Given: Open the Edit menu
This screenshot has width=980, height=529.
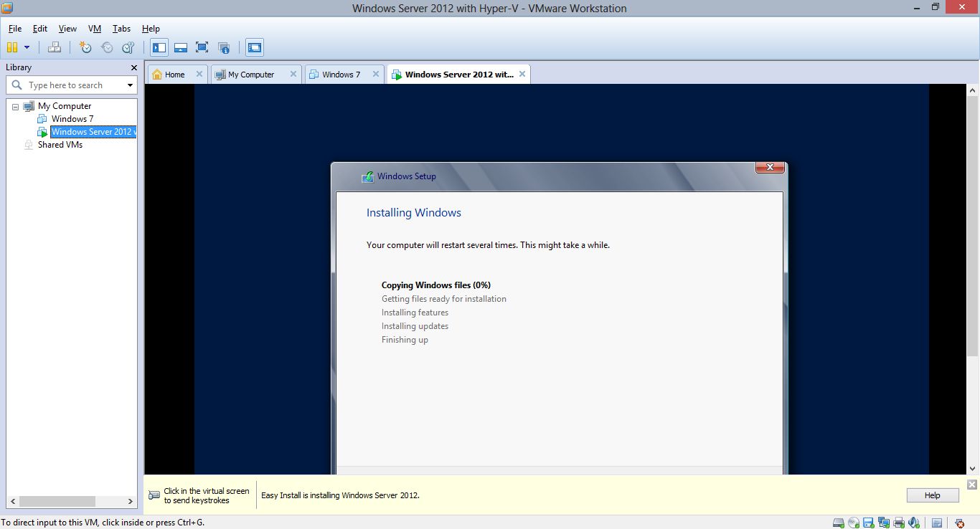Looking at the screenshot, I should pyautogui.click(x=40, y=29).
